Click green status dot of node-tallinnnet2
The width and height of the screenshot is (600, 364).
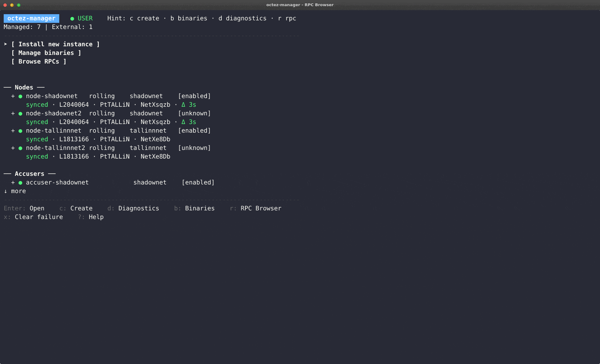coord(20,148)
